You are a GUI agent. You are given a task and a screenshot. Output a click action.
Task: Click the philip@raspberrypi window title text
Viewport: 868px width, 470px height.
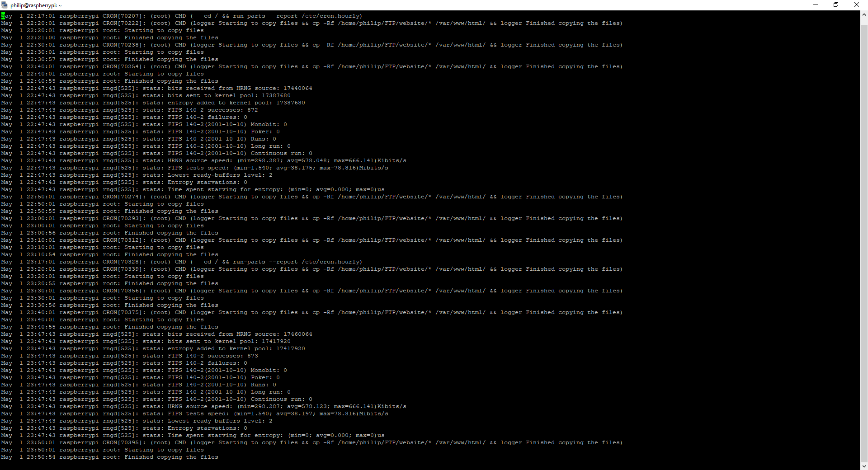36,5
